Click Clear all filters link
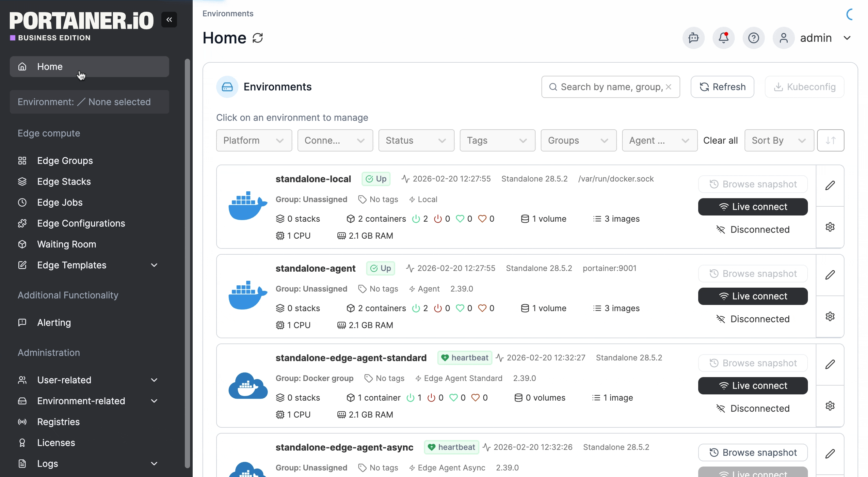 coord(720,140)
